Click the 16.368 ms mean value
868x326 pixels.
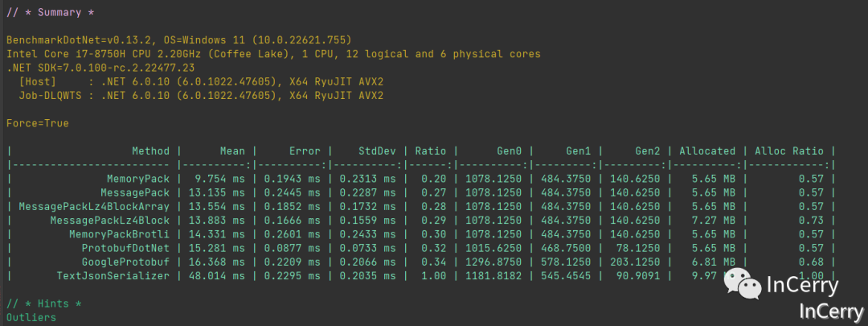point(216,262)
